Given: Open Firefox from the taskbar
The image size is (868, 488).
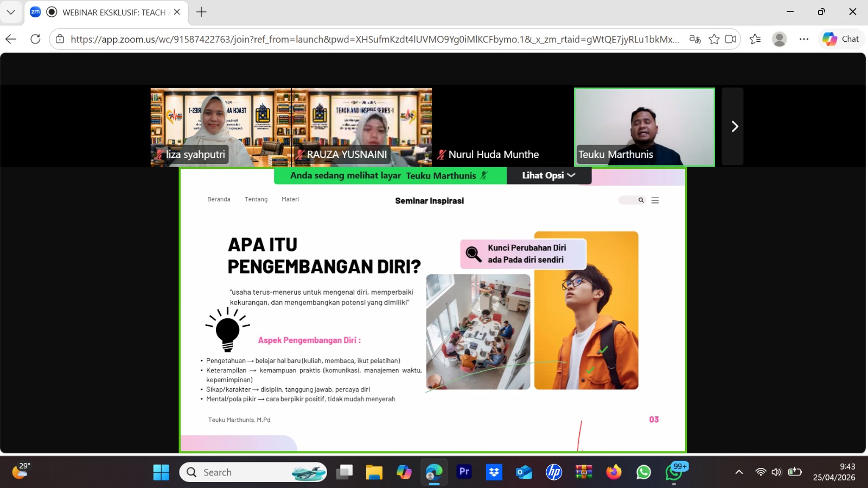Looking at the screenshot, I should tap(614, 472).
